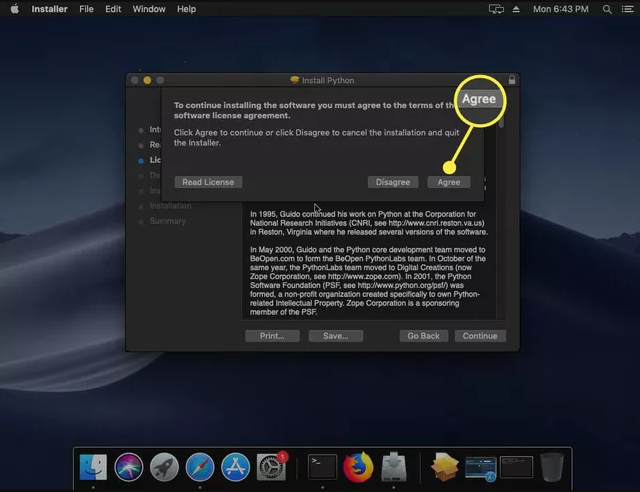
Task: Click the paragraph starting 'In 1995, Guido'
Action: (x=369, y=223)
